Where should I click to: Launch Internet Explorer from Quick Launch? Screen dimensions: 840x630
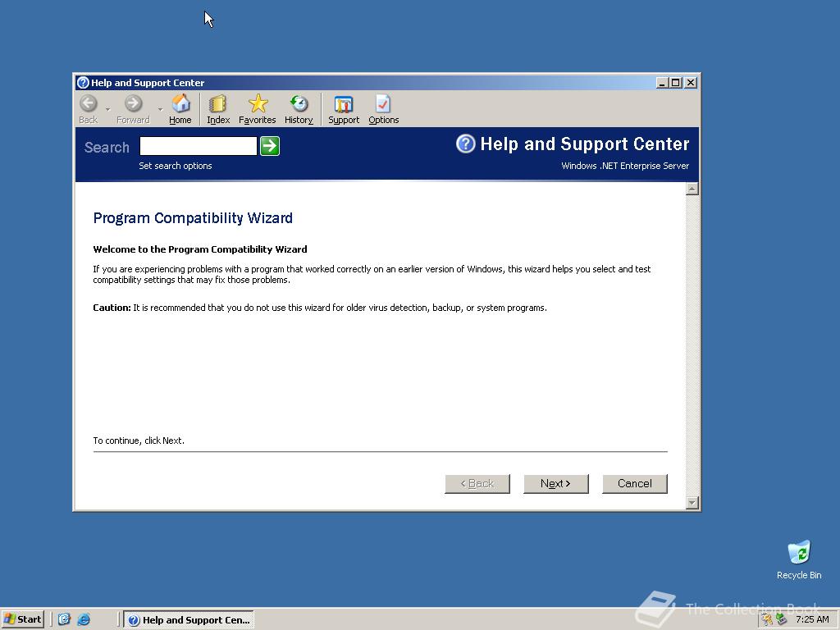point(84,619)
